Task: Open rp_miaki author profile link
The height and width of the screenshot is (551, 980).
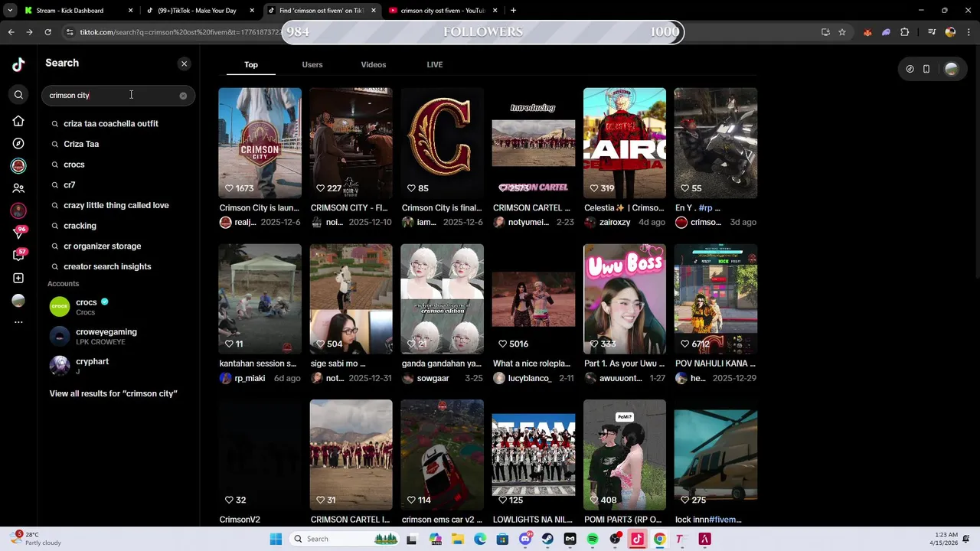Action: [250, 378]
